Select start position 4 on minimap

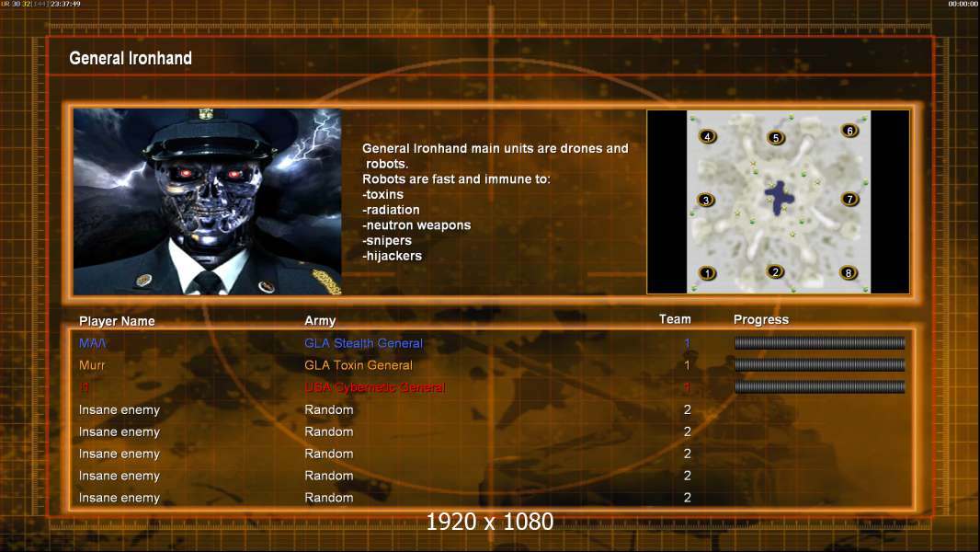pos(707,137)
